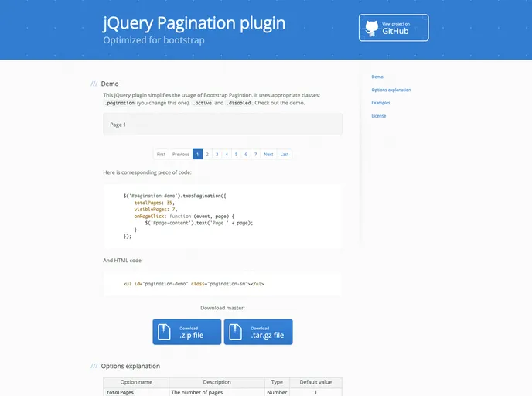The height and width of the screenshot is (396, 532).
Task: Download the .zip file
Action: click(x=186, y=332)
